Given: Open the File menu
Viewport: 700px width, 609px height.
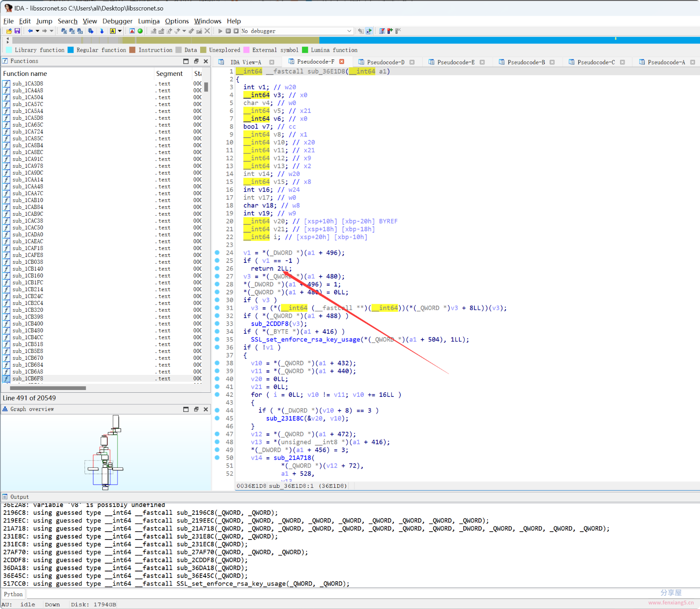Looking at the screenshot, I should tap(8, 21).
